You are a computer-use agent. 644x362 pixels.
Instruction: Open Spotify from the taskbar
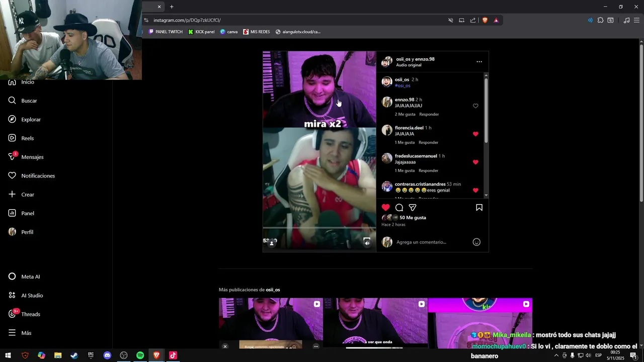coord(140,355)
